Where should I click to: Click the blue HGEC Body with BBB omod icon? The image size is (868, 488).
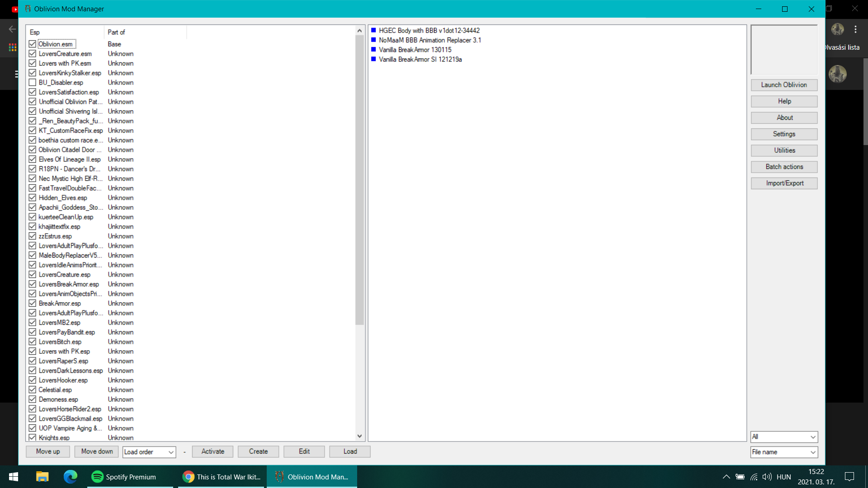coord(373,31)
